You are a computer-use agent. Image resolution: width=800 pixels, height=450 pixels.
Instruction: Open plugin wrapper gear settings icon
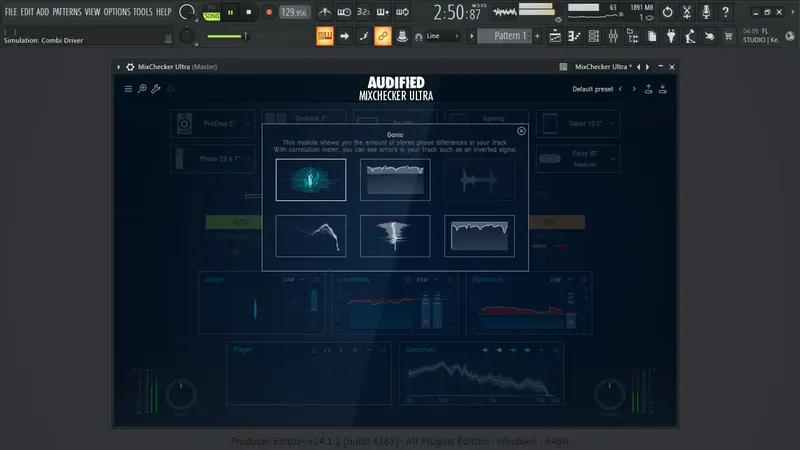(x=130, y=67)
